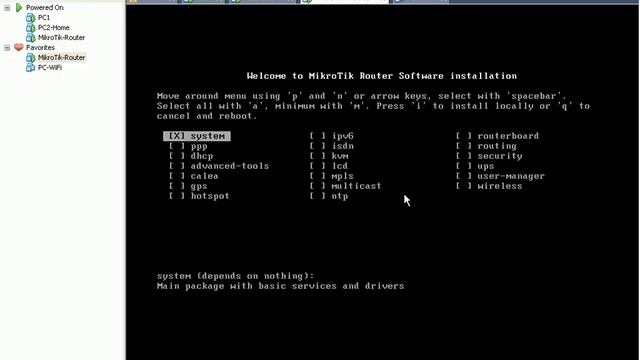Toggle the isdn package checkbox
This screenshot has height=360, width=640.
coord(318,146)
